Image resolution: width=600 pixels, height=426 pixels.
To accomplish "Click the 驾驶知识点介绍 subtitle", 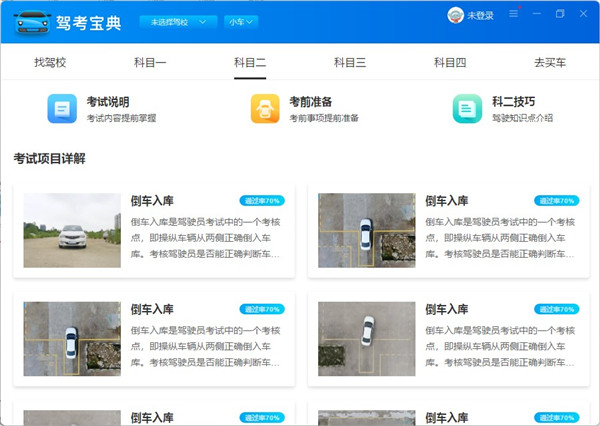I will (522, 118).
